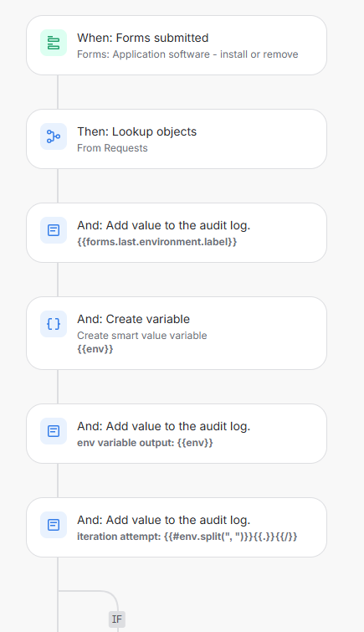
Task: Select the 'Forms: Application software - install or remove' text
Action: pyautogui.click(x=187, y=54)
